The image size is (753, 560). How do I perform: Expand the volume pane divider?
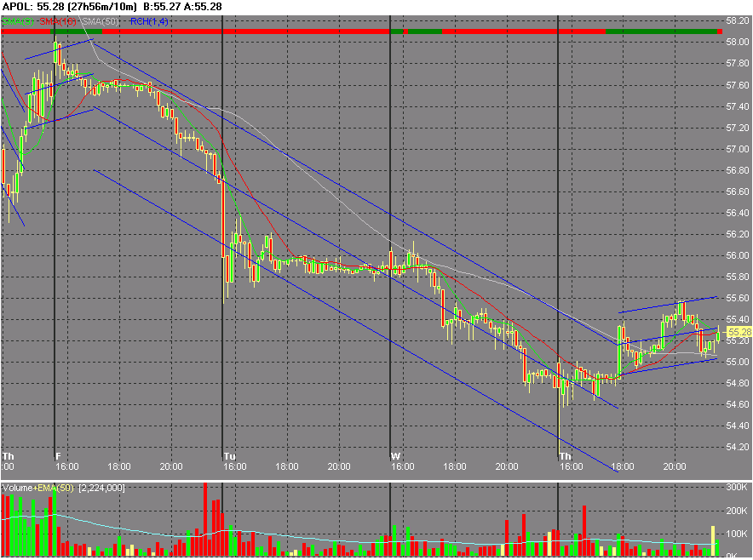tap(375, 479)
